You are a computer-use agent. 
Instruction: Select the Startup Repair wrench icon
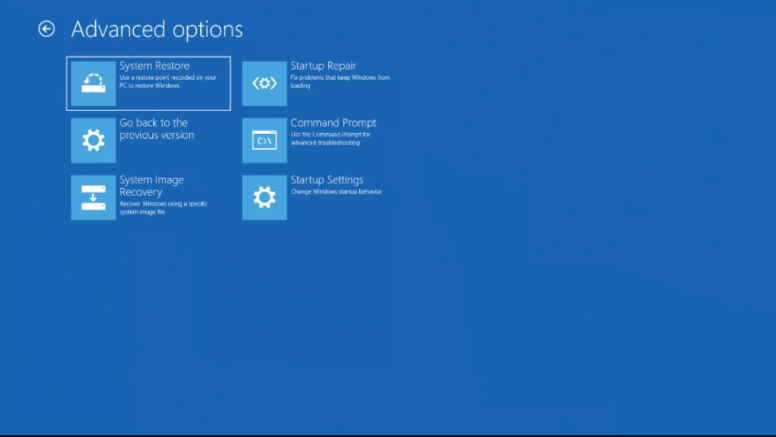tap(264, 83)
